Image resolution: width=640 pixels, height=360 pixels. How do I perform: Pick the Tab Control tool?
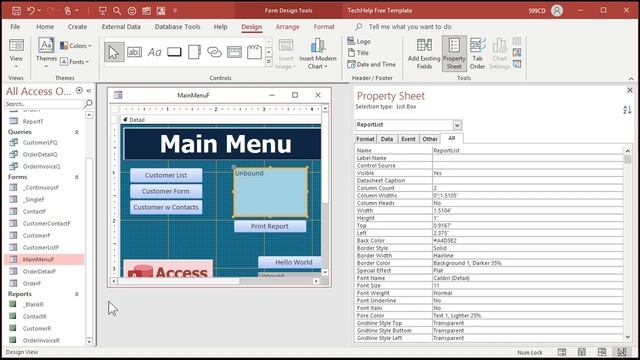pyautogui.click(x=194, y=52)
